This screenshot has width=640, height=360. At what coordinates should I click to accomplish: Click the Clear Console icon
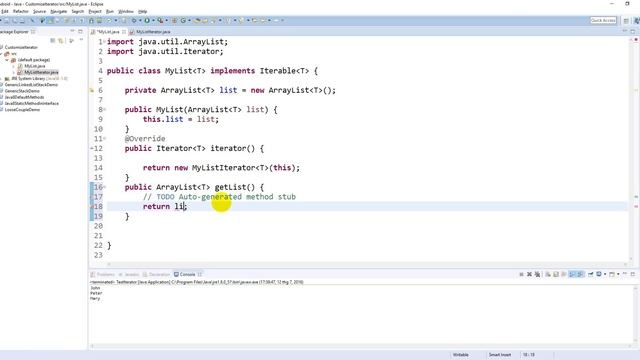coord(548,274)
